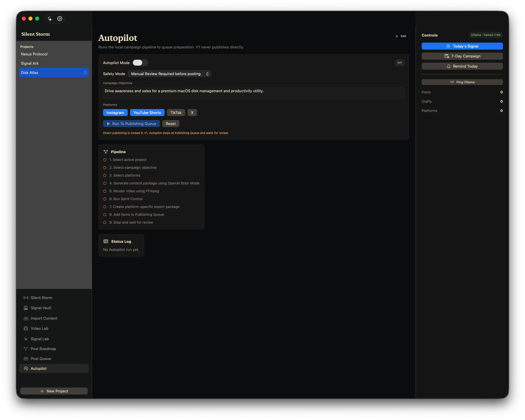Open Post Roadmap
This screenshot has height=420, width=525.
[54, 349]
